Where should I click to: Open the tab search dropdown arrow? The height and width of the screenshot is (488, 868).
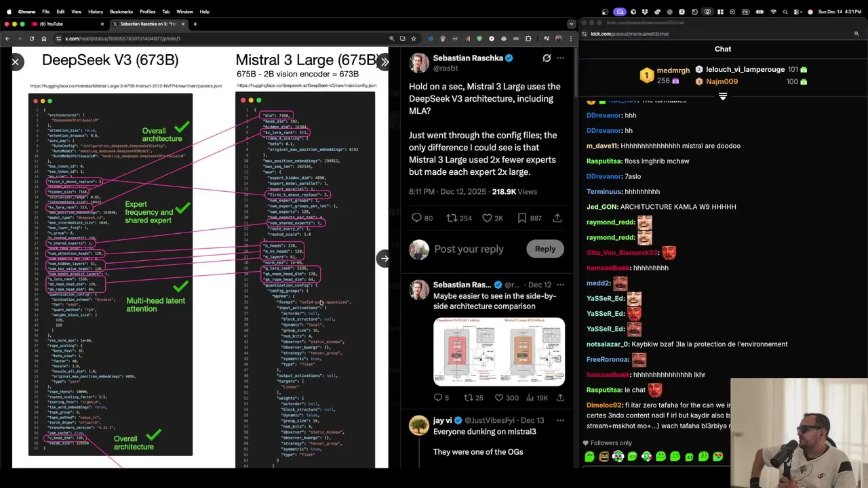click(x=571, y=24)
